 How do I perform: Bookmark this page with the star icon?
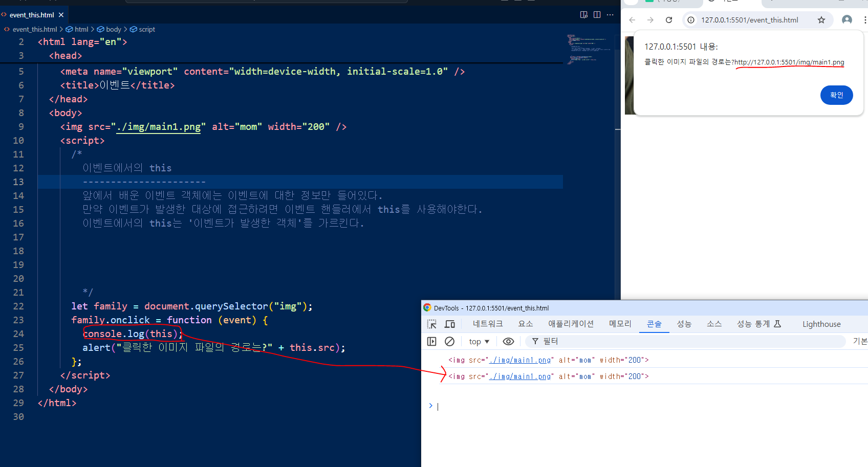coord(821,20)
